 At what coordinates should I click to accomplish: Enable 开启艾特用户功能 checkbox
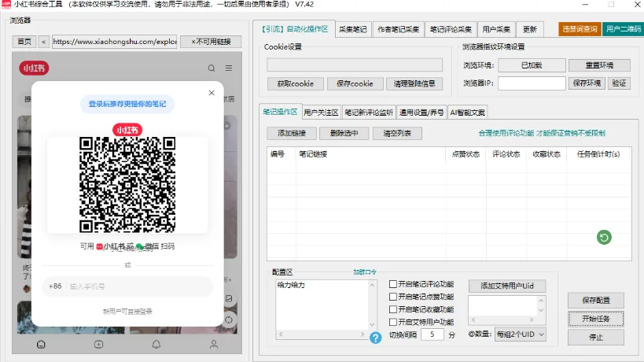point(393,322)
